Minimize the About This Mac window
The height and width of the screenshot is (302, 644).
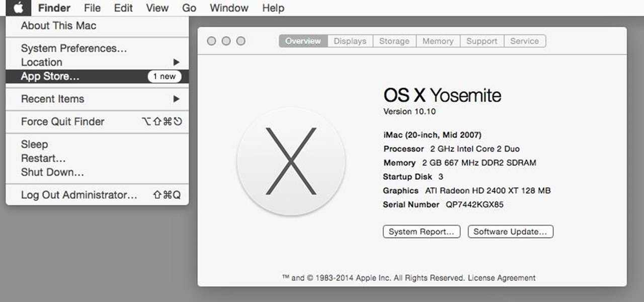tap(226, 41)
